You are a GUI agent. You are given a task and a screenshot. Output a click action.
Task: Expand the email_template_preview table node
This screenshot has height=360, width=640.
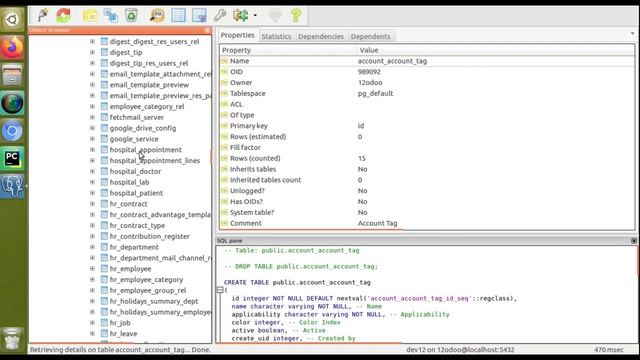click(92, 85)
